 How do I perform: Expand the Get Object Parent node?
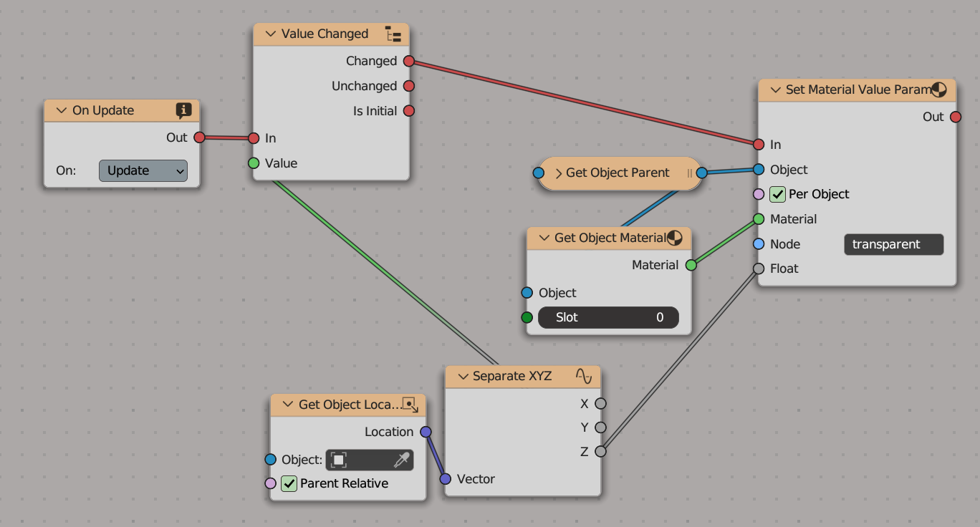point(558,173)
